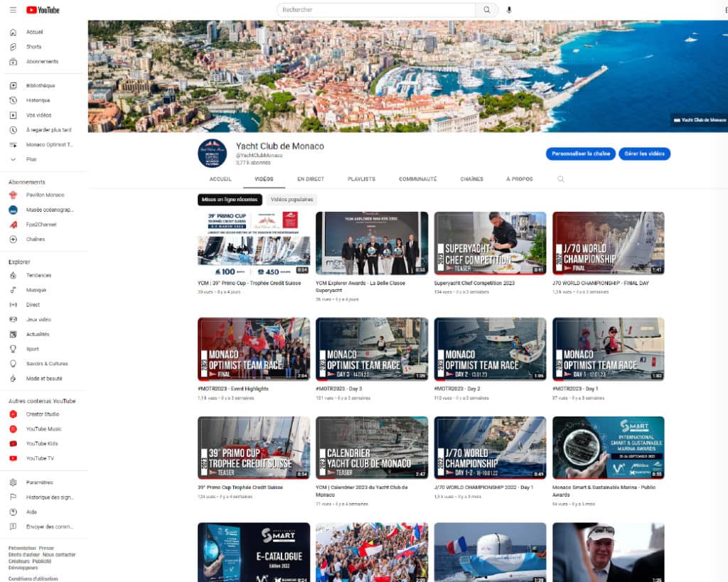Screen dimensions: 728x582
Task: Switch to PLAYLISTS tab
Action: click(x=361, y=179)
